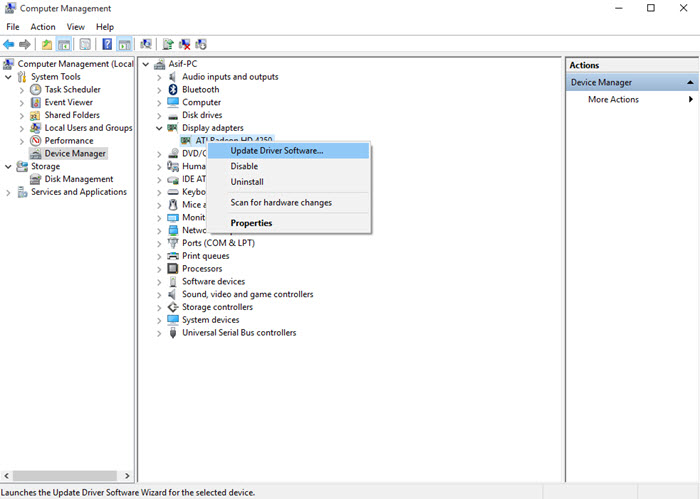Click the blue Help question mark icon
Image resolution: width=700 pixels, height=499 pixels.
coord(107,44)
